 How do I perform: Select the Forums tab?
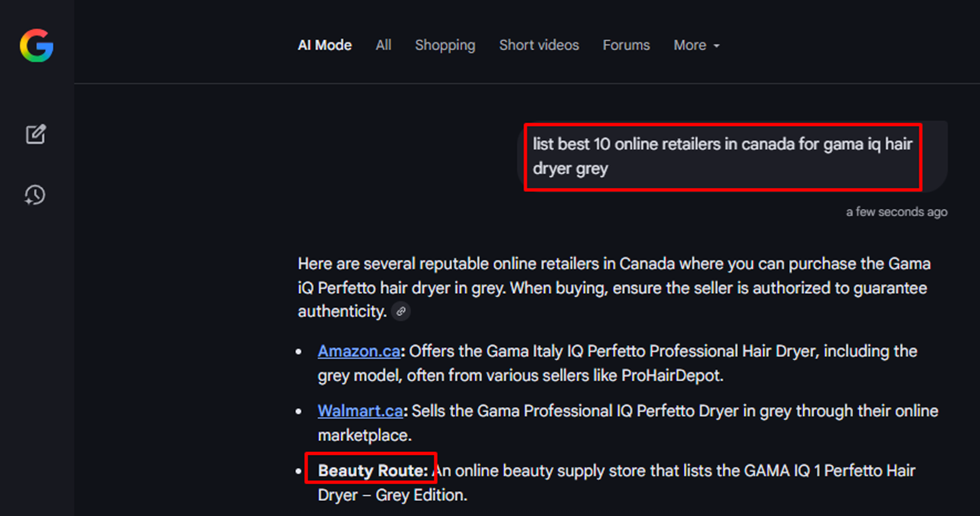coord(626,45)
